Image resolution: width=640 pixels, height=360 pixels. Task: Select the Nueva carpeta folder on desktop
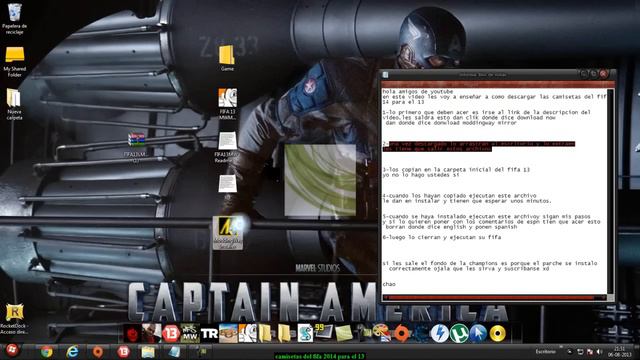click(x=14, y=104)
